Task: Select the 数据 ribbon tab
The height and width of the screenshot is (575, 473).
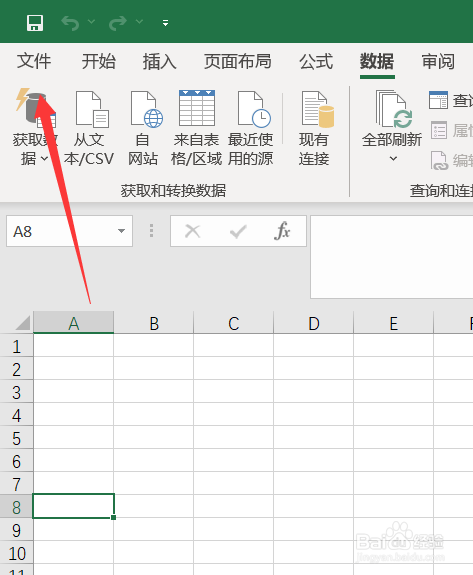Action: coord(377,61)
